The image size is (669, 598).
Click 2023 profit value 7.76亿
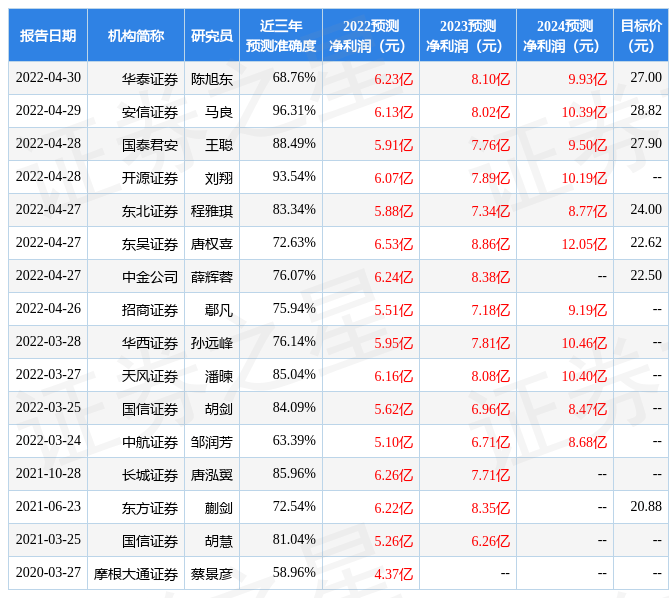[x=490, y=145]
